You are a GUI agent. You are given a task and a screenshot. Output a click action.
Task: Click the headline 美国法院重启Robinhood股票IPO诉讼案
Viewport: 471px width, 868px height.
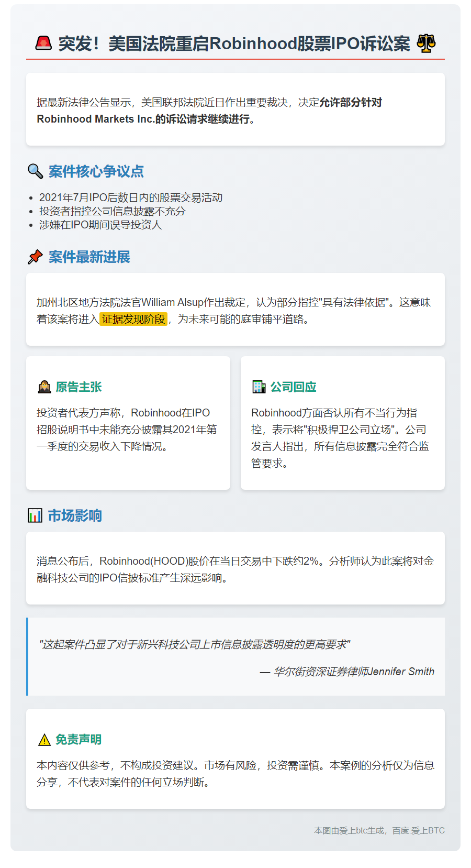tap(259, 43)
